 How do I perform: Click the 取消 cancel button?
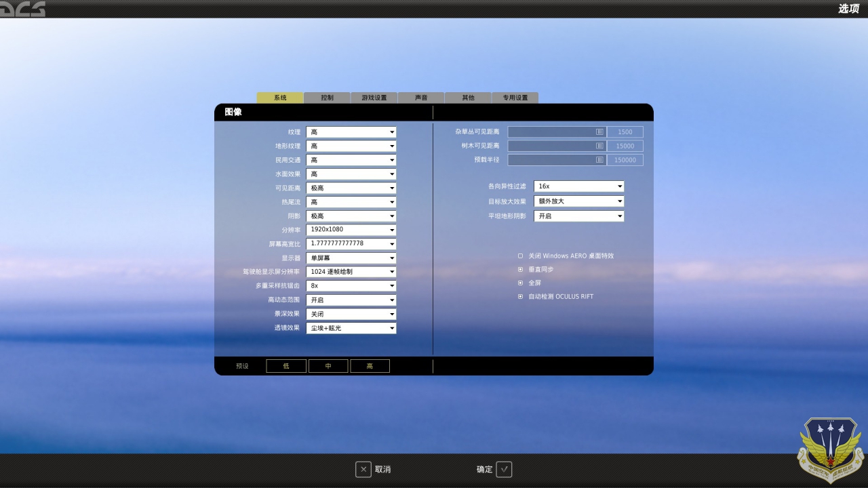pos(374,469)
